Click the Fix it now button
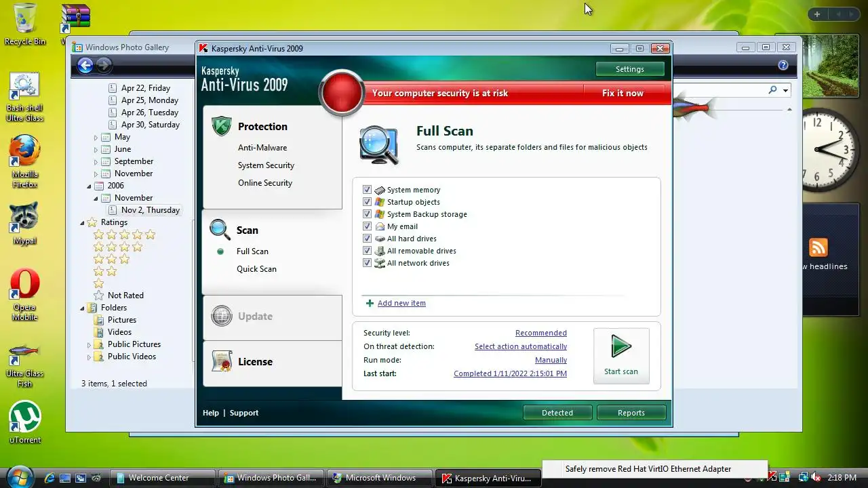The width and height of the screenshot is (868, 488). tap(623, 93)
